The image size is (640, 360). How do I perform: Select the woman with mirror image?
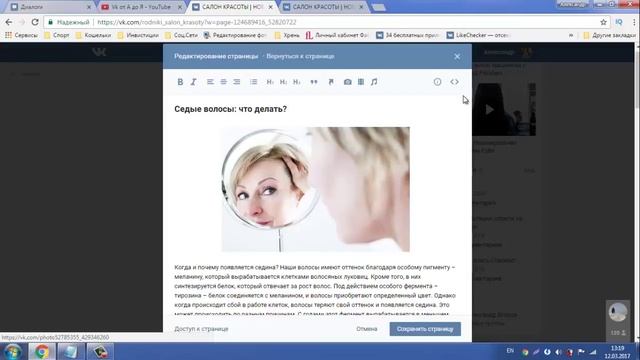pyautogui.click(x=316, y=189)
